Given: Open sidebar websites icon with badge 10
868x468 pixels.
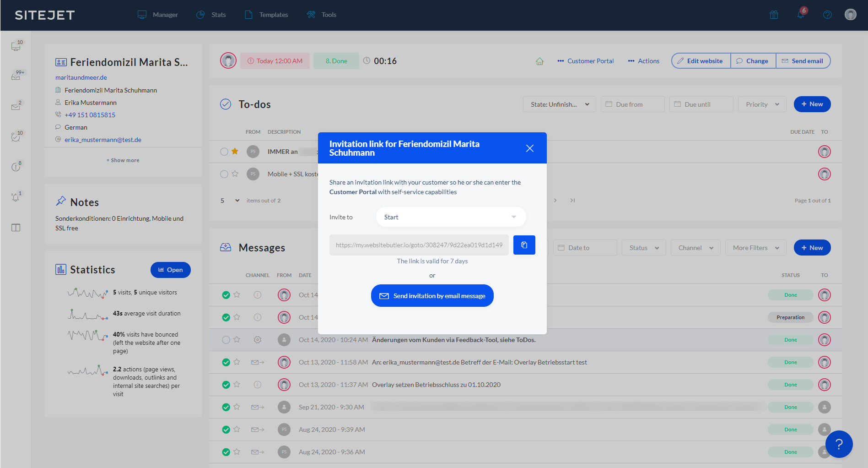Looking at the screenshot, I should pyautogui.click(x=16, y=46).
